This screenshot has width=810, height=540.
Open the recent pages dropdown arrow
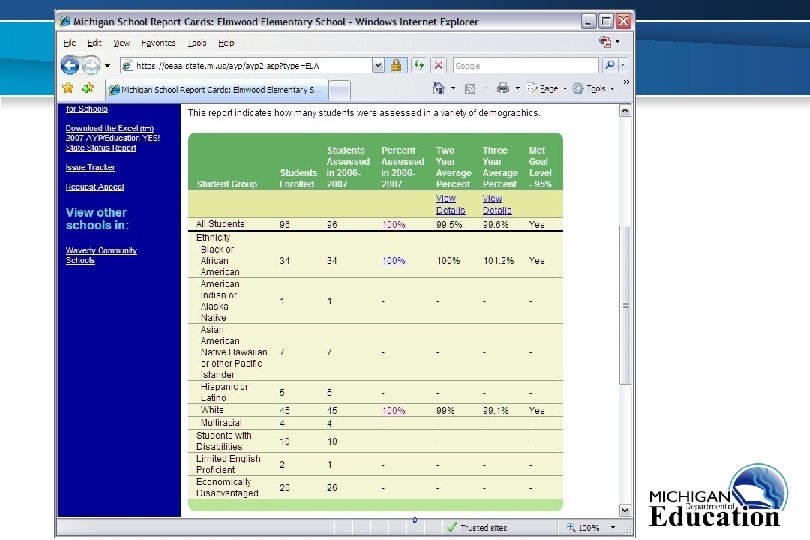tap(107, 66)
